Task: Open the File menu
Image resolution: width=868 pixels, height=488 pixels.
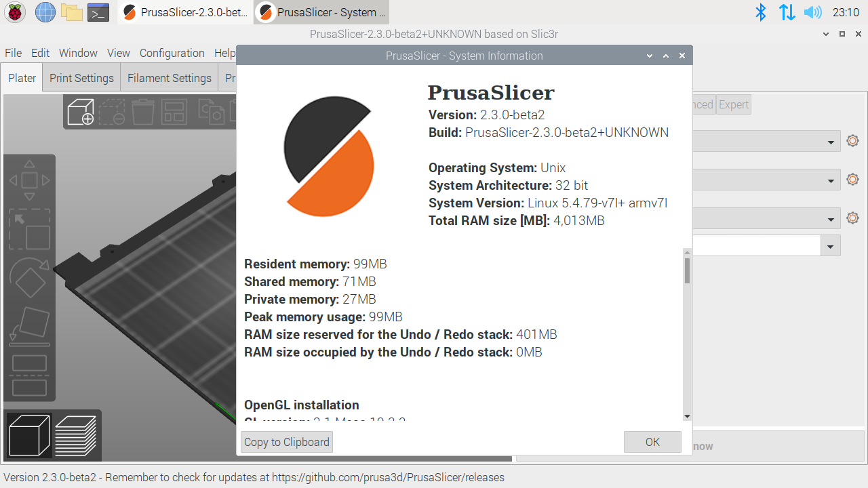Action: (14, 53)
